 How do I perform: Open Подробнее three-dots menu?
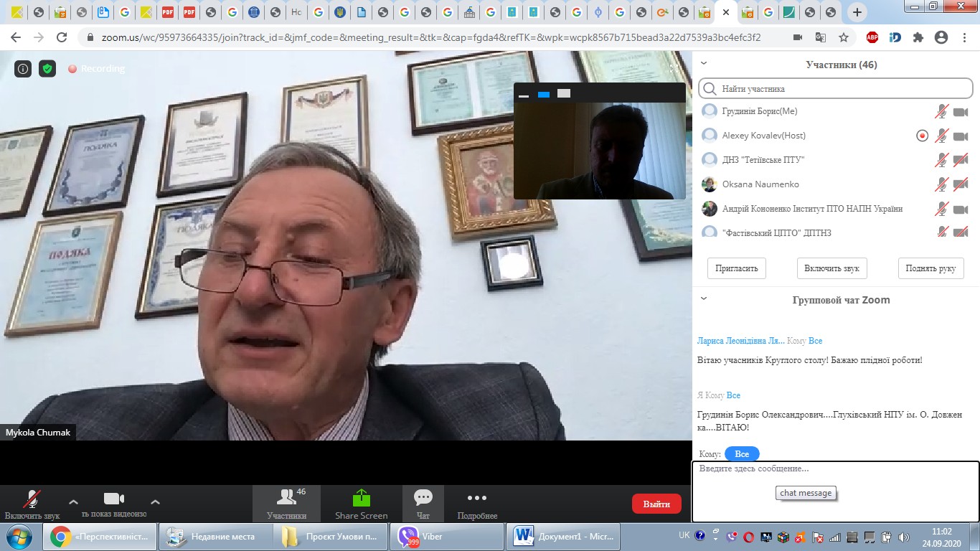[x=477, y=498]
